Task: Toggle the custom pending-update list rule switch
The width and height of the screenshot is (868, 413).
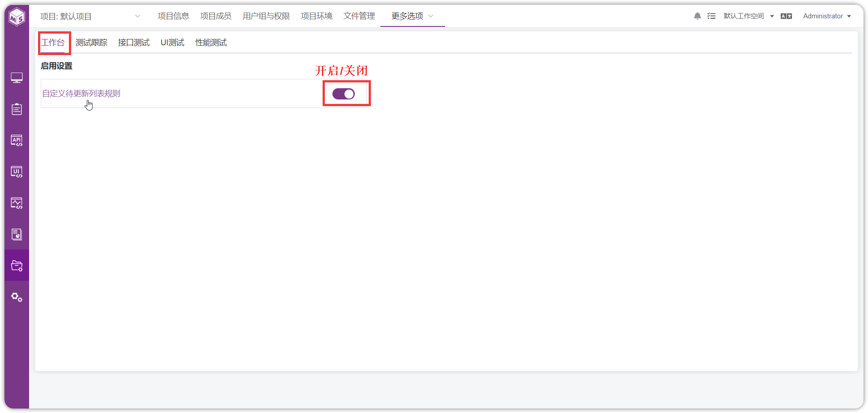Action: (344, 94)
